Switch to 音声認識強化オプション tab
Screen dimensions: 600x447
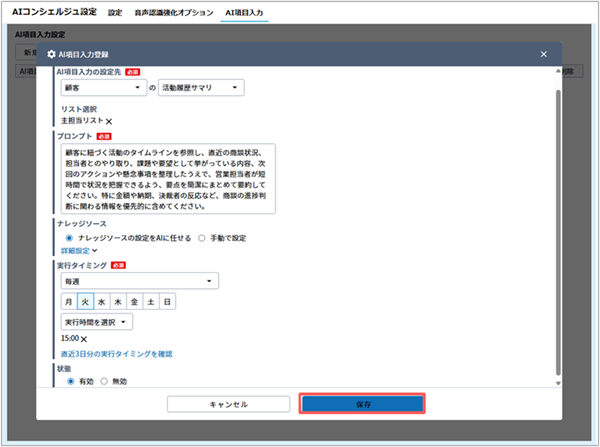174,13
